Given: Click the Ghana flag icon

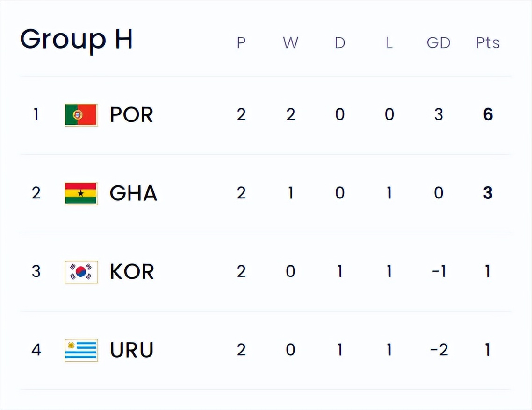Looking at the screenshot, I should coord(81,193).
